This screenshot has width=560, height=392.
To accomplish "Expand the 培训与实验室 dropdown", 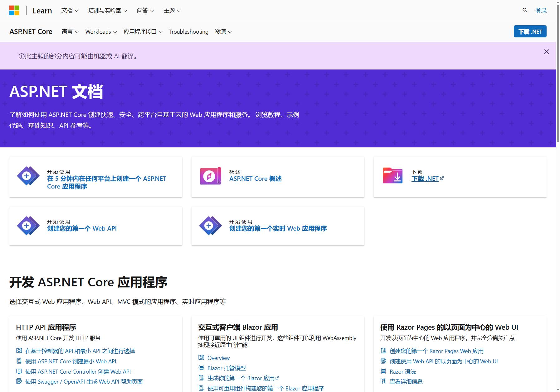I will click(108, 11).
